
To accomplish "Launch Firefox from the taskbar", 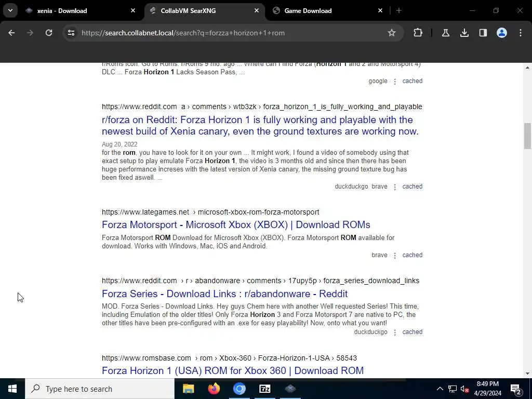I will [214, 389].
